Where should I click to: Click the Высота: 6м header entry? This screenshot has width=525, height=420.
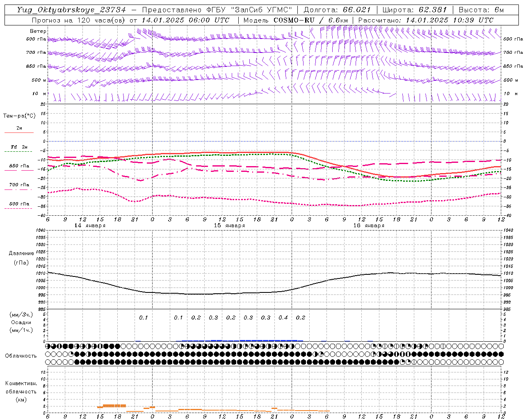481,10
